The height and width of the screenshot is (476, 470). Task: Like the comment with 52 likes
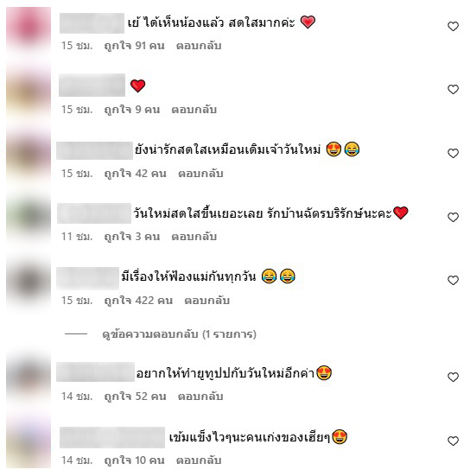coord(453,377)
